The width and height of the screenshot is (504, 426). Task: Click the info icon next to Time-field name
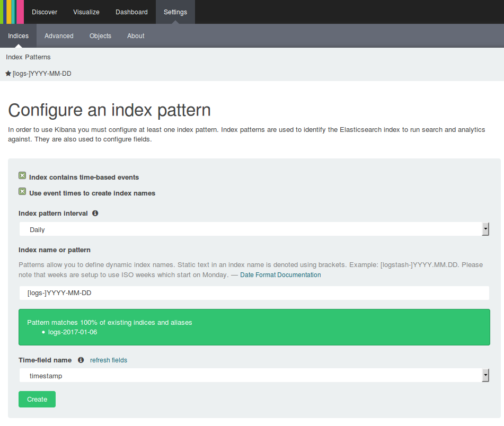(x=81, y=360)
